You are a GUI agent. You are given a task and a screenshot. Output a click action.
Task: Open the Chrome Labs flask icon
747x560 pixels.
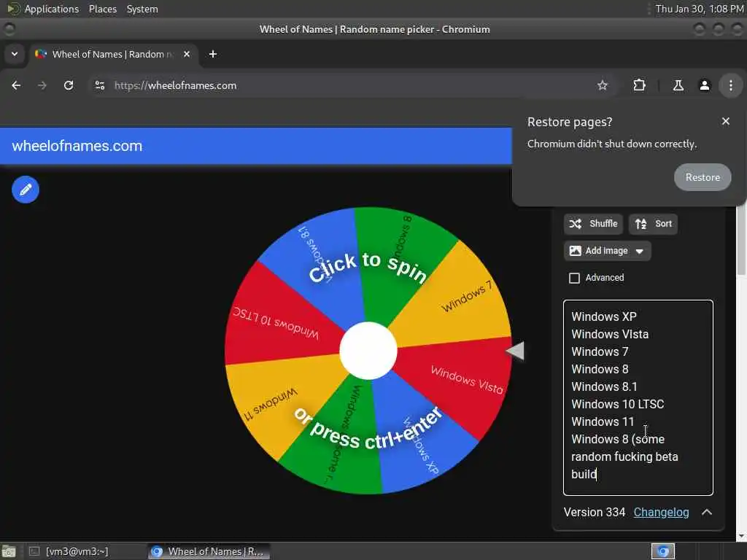pyautogui.click(x=678, y=86)
